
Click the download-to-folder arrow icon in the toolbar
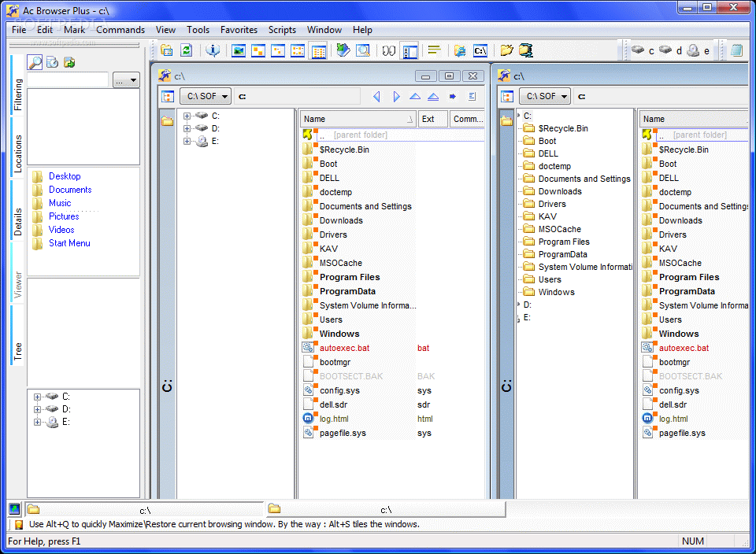coord(343,50)
